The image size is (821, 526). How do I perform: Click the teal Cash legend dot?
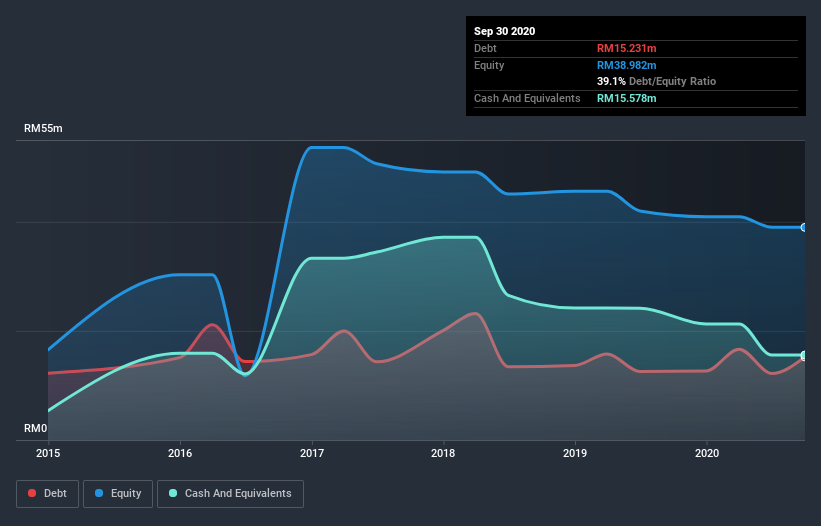(x=173, y=493)
